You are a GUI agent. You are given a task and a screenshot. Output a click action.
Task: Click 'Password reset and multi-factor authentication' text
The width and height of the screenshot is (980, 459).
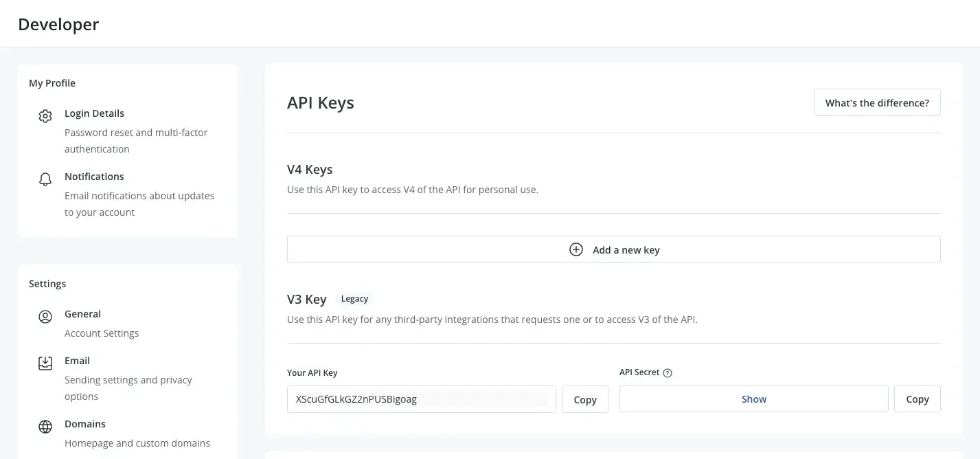coord(136,141)
